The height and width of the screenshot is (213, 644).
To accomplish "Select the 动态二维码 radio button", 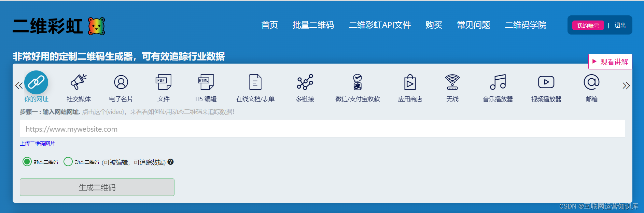I will pos(68,161).
